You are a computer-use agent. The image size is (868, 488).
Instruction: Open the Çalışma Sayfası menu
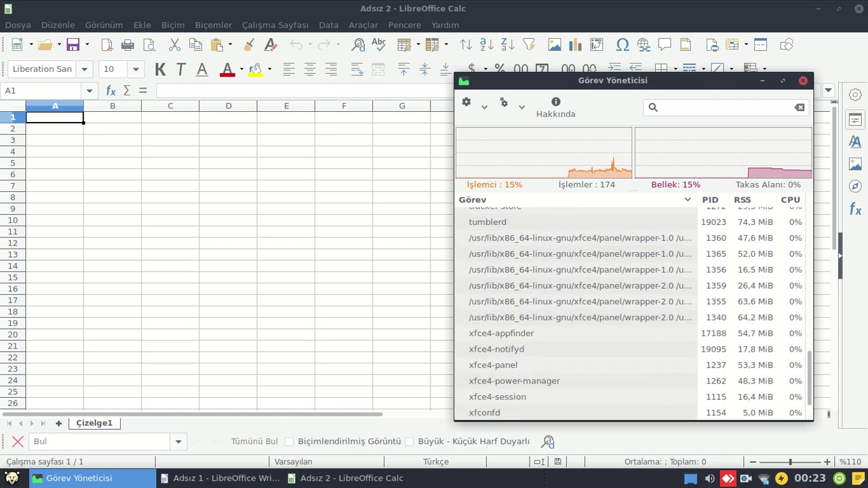click(275, 25)
